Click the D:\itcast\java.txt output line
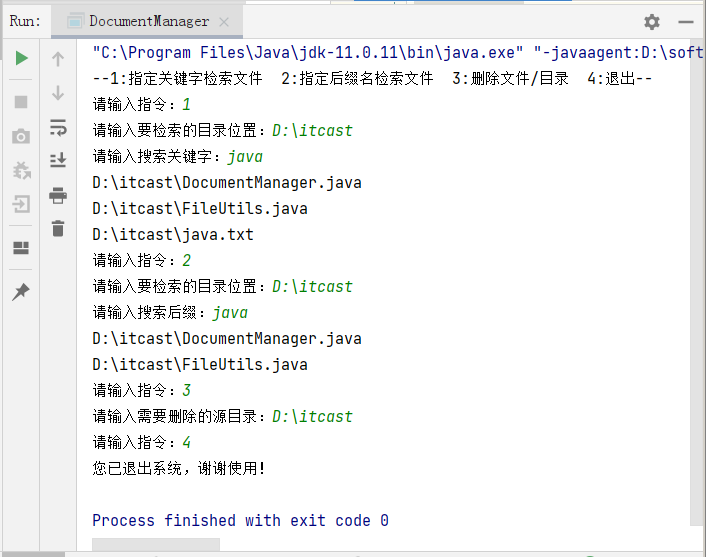Screen dimensions: 706x557 pyautogui.click(x=173, y=235)
